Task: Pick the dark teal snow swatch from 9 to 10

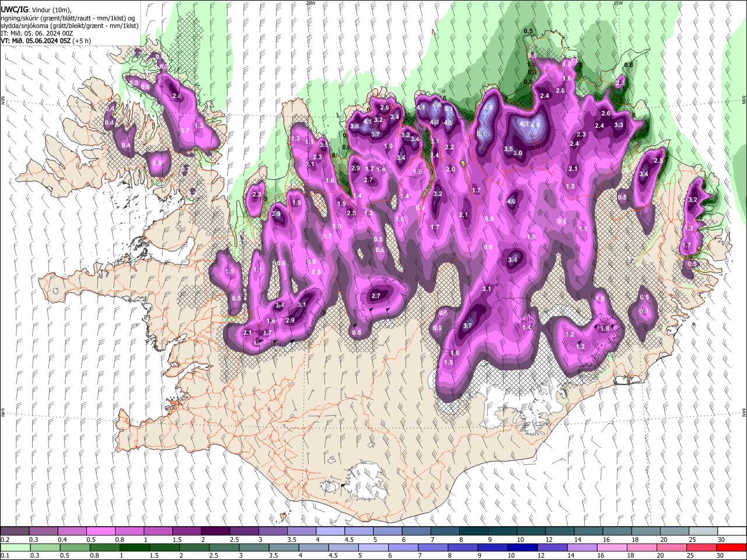Action: pos(501,531)
